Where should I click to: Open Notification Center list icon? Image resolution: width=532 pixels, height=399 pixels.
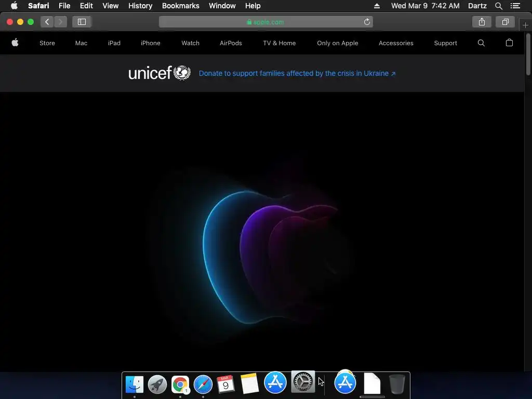pos(515,6)
